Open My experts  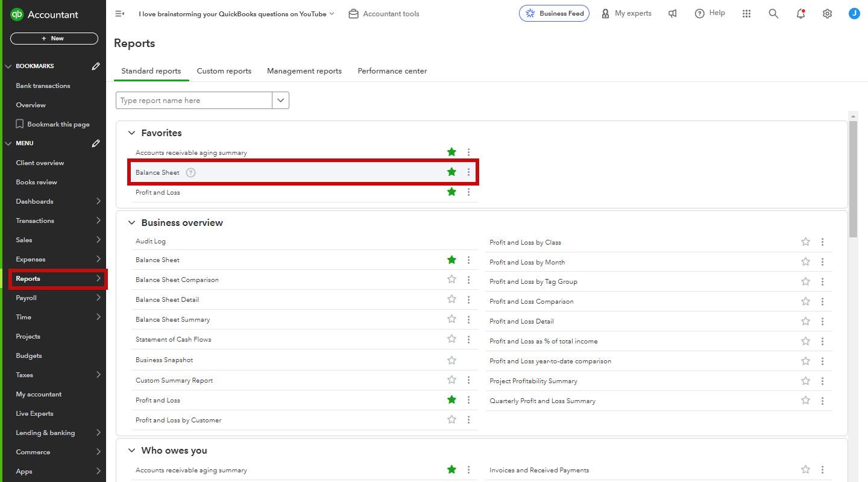626,13
